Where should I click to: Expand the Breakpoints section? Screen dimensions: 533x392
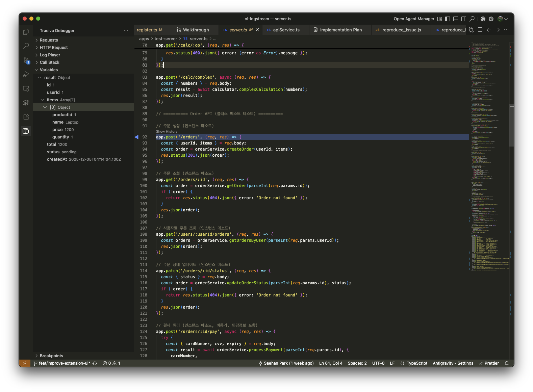point(51,356)
